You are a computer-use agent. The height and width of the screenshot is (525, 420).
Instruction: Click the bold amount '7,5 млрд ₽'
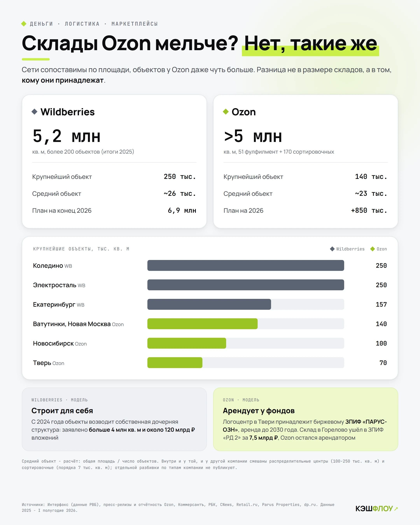(x=263, y=438)
